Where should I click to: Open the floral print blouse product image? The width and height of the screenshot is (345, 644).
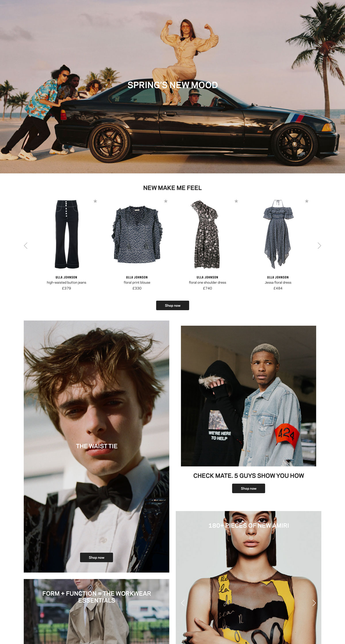(137, 234)
